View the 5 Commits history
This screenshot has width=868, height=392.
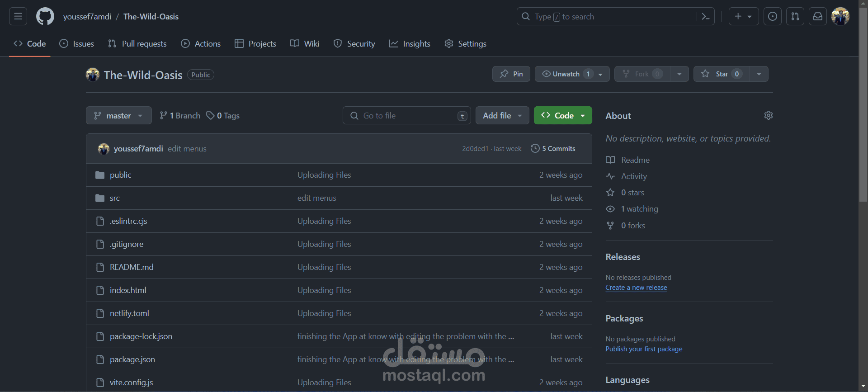click(x=553, y=149)
